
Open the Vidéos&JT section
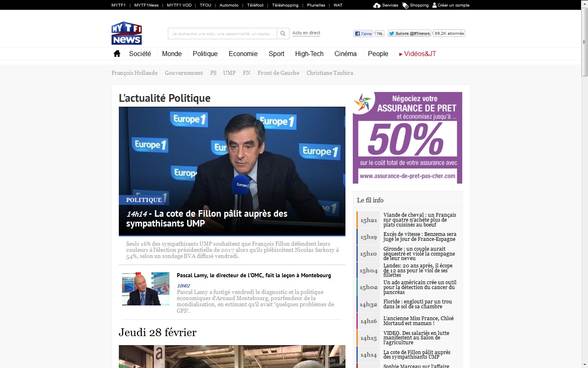[x=418, y=54]
